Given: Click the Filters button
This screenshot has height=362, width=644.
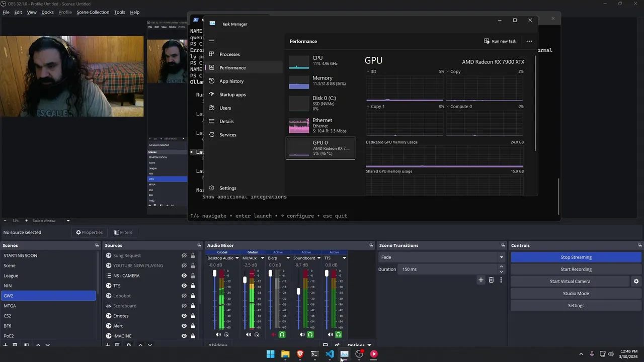Looking at the screenshot, I should coord(123,232).
